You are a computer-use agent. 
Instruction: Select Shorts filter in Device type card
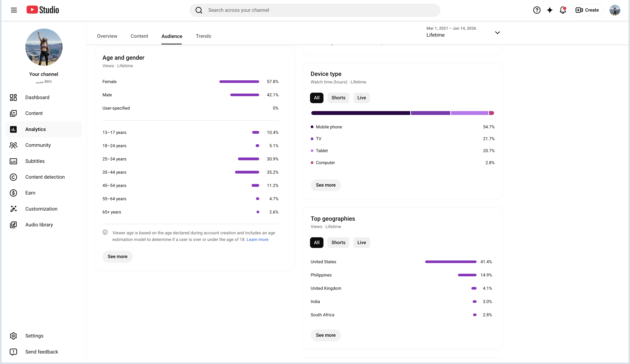click(x=338, y=98)
